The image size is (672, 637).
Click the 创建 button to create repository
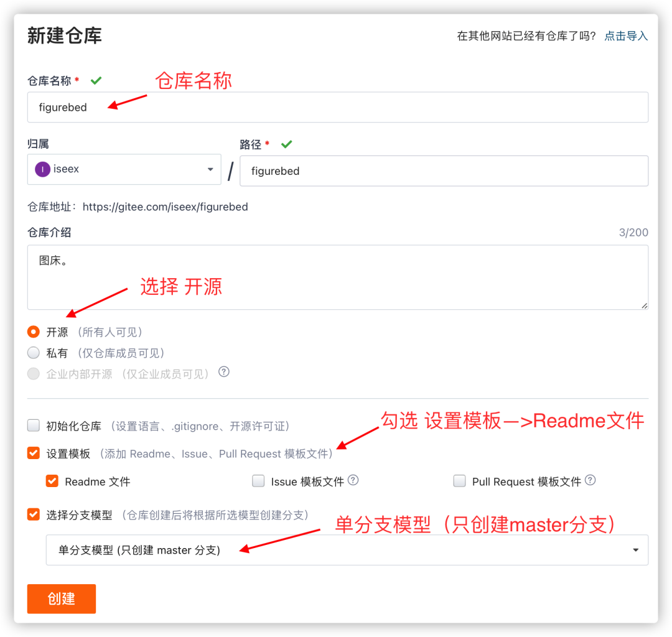click(x=61, y=599)
